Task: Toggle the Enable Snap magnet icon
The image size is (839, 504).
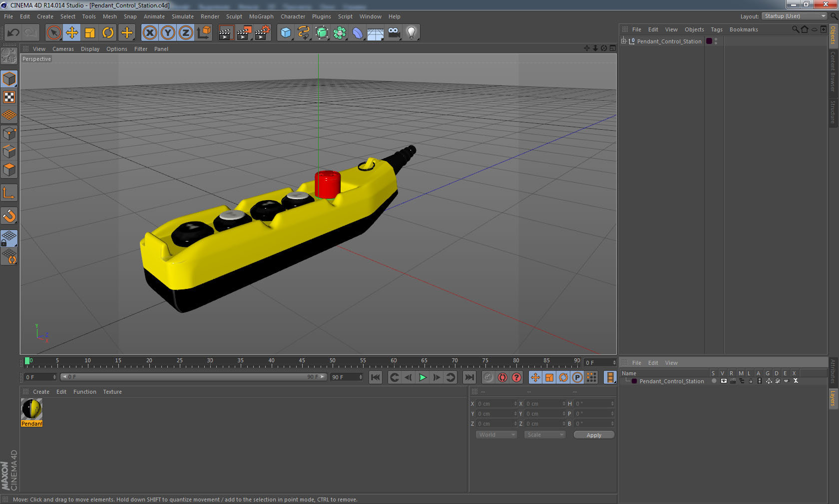Action: [9, 216]
